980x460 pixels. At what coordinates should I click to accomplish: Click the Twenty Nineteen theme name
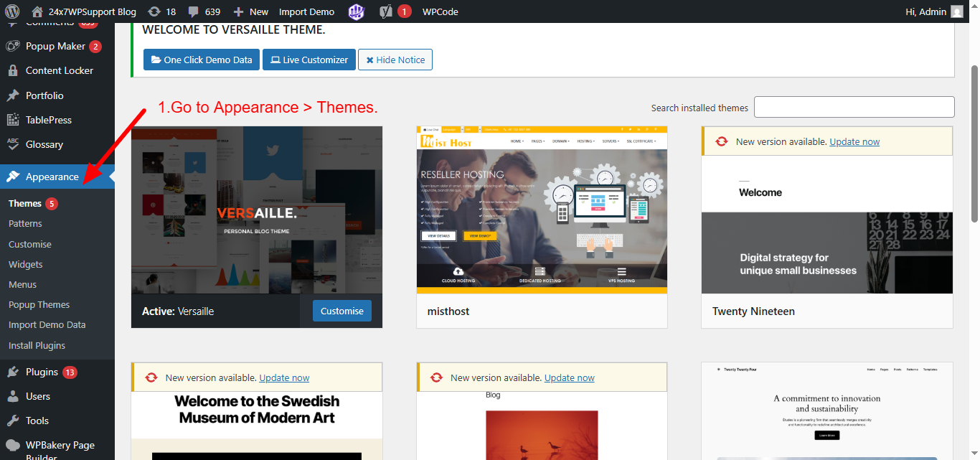753,311
